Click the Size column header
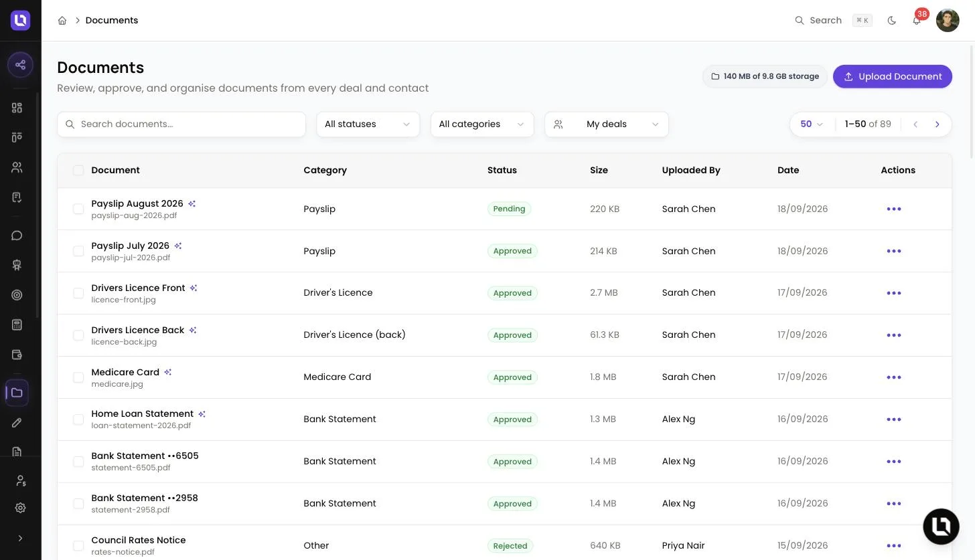 pyautogui.click(x=599, y=171)
